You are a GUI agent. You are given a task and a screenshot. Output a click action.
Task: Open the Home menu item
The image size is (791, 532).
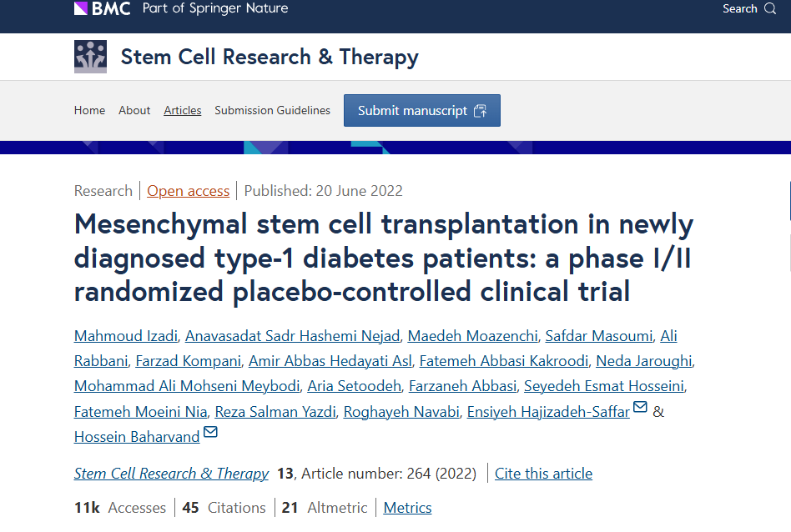pyautogui.click(x=89, y=110)
